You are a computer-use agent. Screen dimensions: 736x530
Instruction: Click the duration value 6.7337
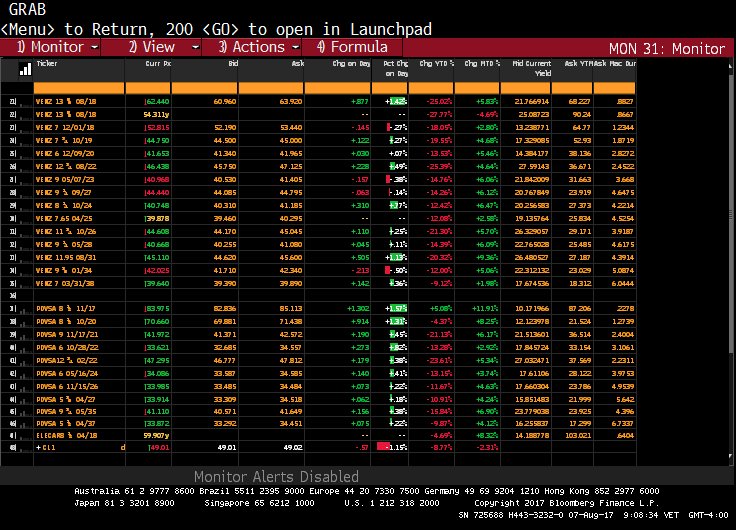[622, 423]
